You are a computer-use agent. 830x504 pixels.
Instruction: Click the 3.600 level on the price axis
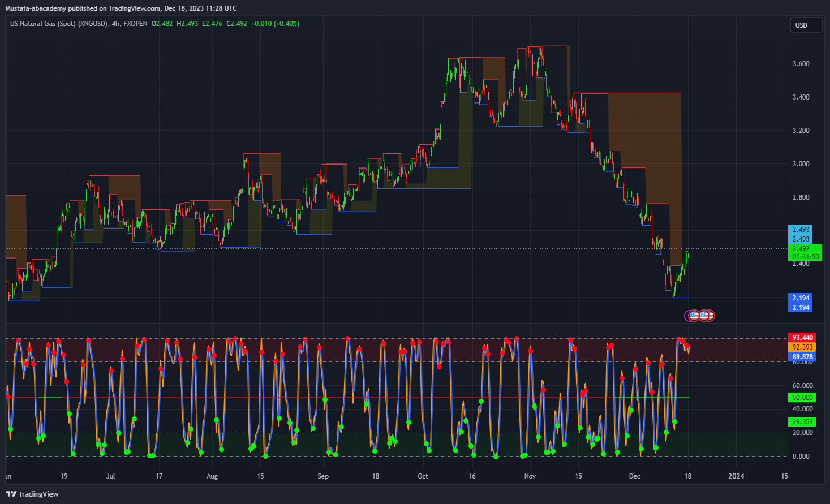pyautogui.click(x=801, y=64)
